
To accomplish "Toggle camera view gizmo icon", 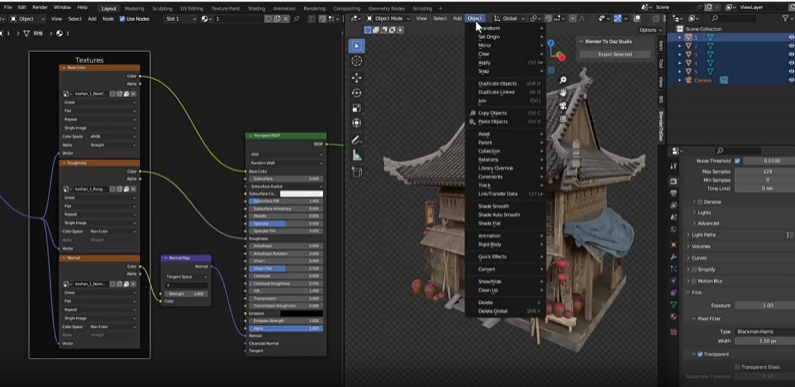I will point(563,105).
